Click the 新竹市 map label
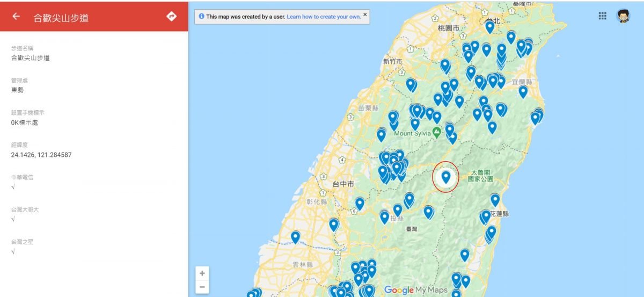 point(392,61)
